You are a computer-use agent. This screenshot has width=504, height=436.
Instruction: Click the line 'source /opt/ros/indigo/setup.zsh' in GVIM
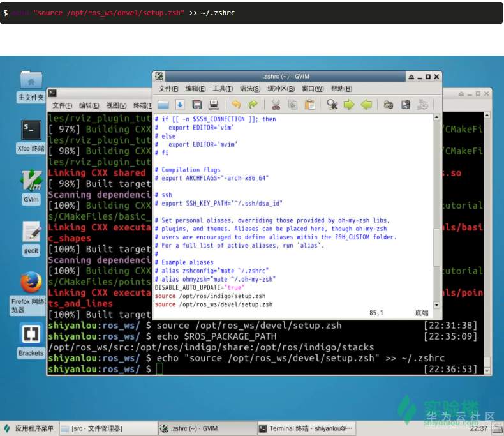coord(211,296)
